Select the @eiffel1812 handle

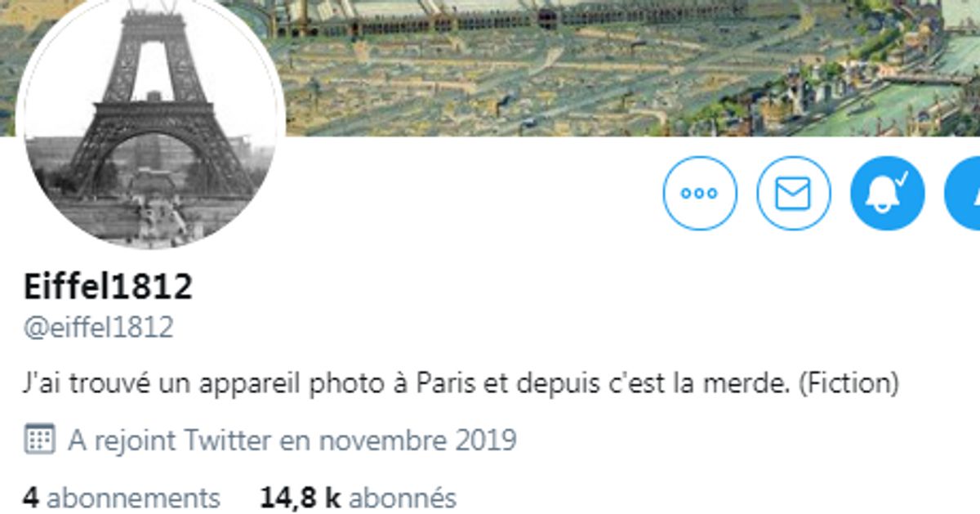(98, 328)
